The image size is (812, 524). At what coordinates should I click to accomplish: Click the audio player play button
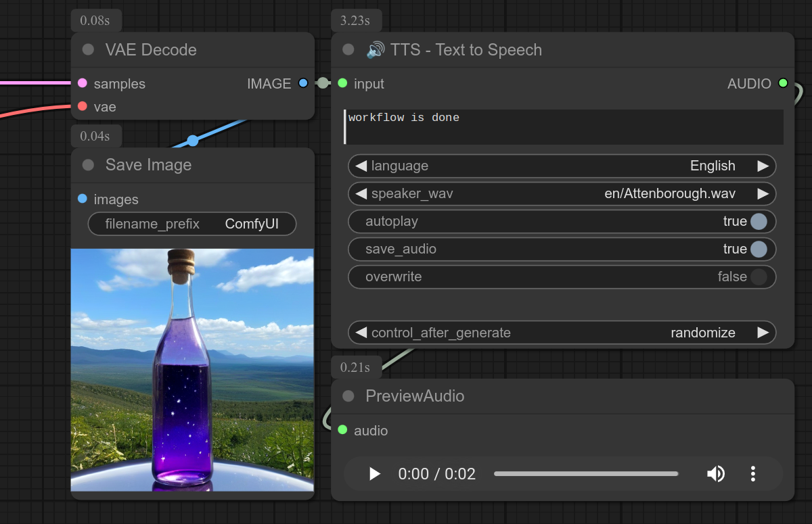374,474
